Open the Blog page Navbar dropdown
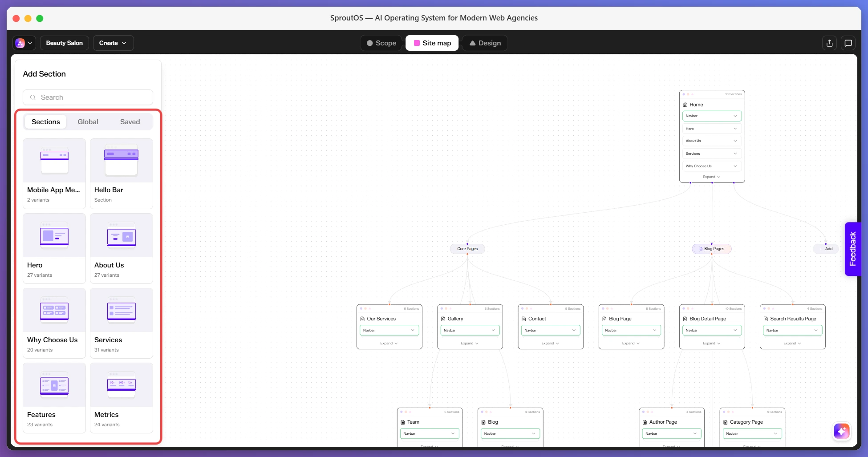This screenshot has width=868, height=457. click(x=510, y=433)
